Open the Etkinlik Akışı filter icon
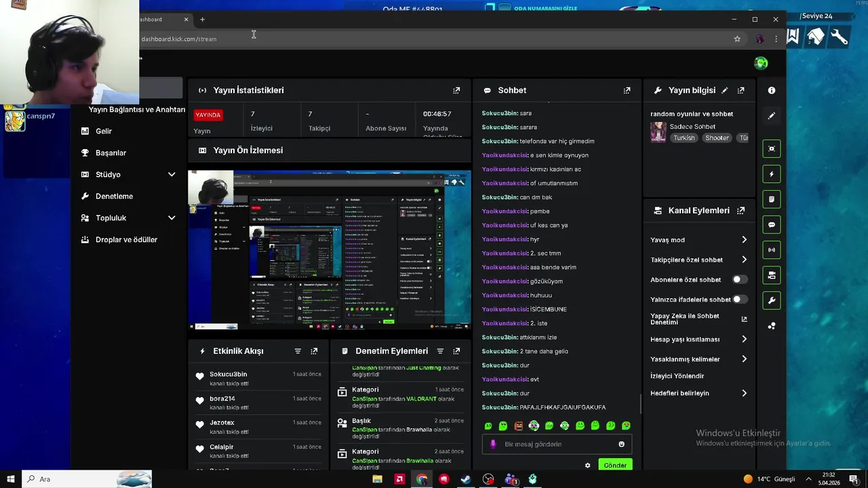This screenshot has width=868, height=488. (298, 351)
